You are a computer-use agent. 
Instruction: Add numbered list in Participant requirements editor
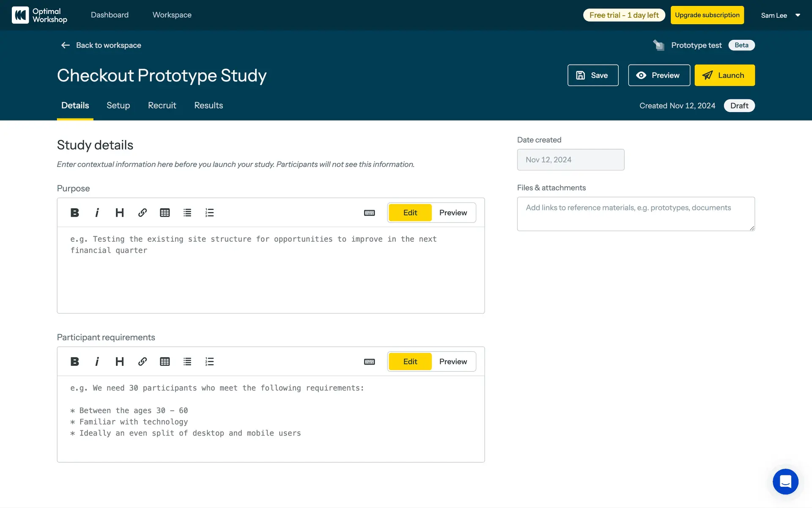210,362
